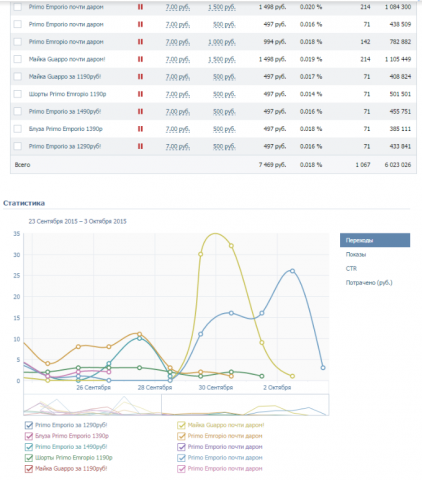Open ad Primo Emporio за 1290руб! from table

[65, 146]
